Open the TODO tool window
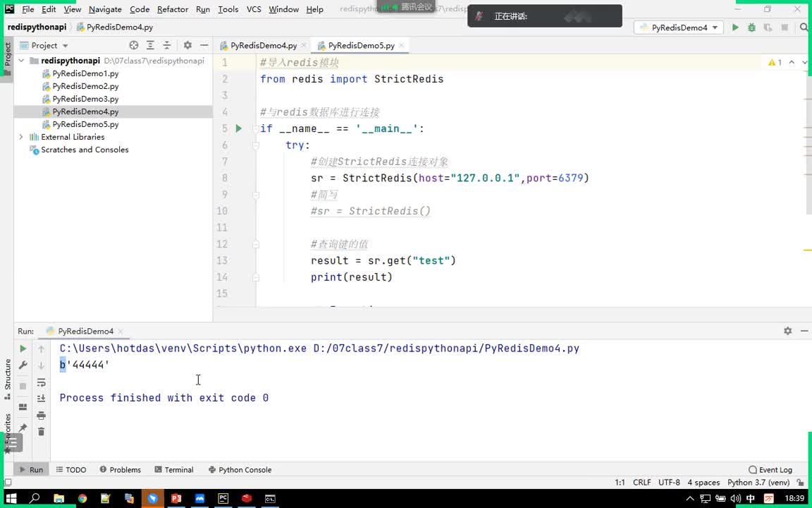 pyautogui.click(x=71, y=470)
